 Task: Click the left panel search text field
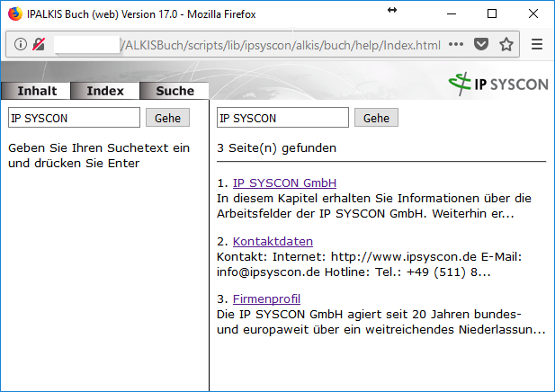coord(74,118)
